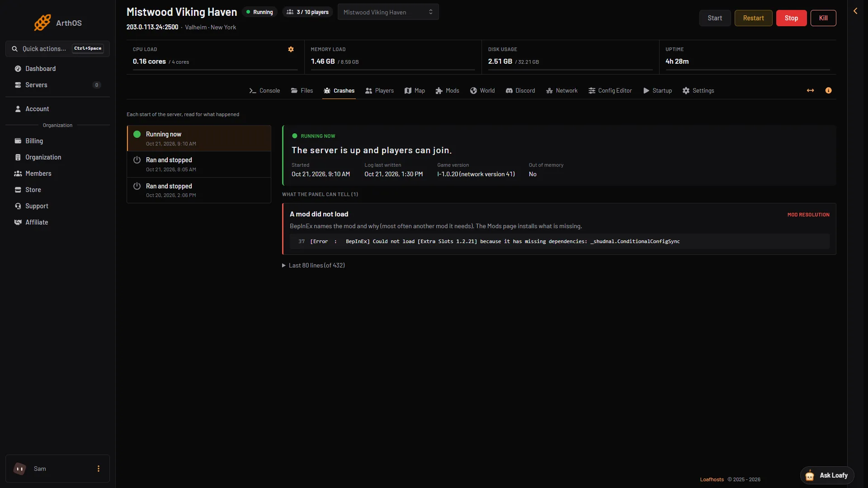This screenshot has height=488, width=868.
Task: Click the server address 203.0.113.24:2500
Action: click(152, 27)
